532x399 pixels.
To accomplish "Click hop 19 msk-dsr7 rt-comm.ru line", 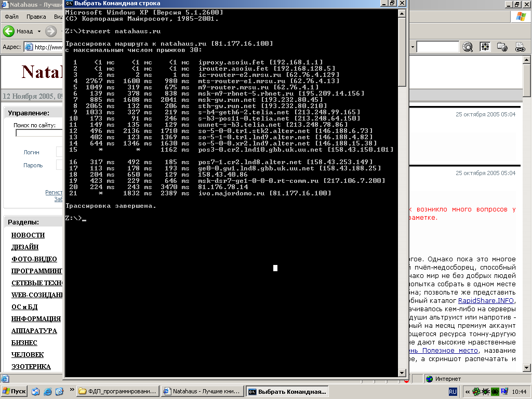I will pyautogui.click(x=228, y=180).
